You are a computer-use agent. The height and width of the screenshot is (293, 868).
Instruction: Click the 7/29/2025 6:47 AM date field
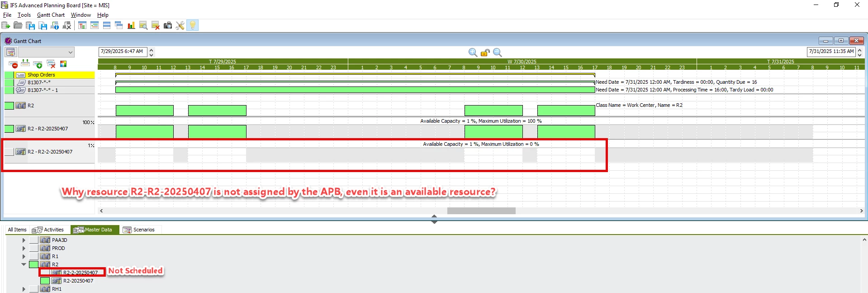[x=123, y=52]
